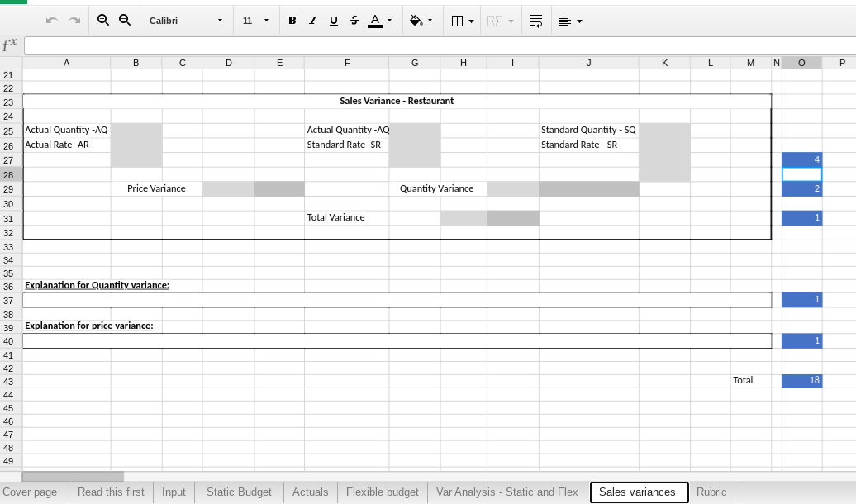Select the Zoom in magnifier icon
Screen dimensions: 856x504
(x=102, y=20)
